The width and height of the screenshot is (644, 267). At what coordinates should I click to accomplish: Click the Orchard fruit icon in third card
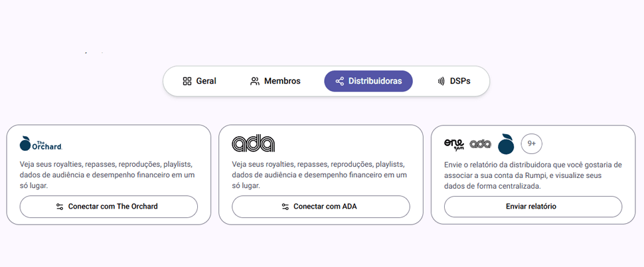tap(506, 143)
